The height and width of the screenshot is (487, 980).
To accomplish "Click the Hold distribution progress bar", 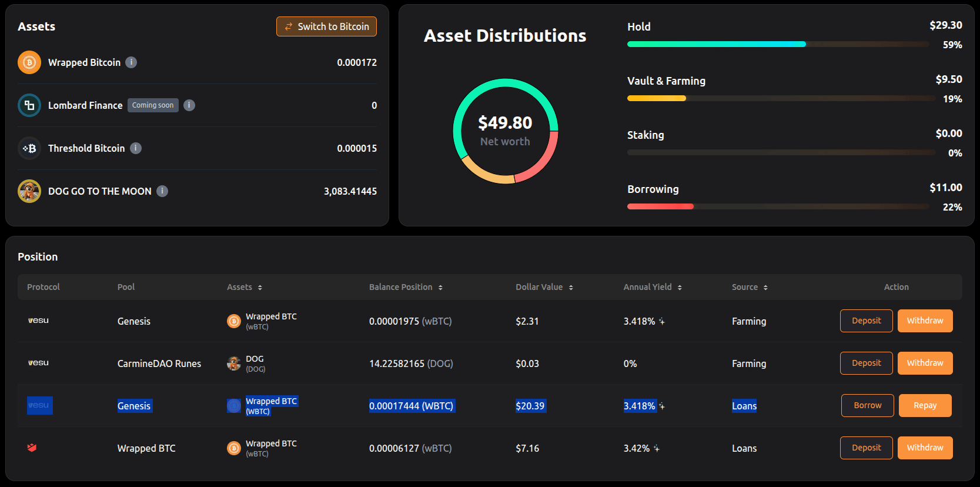I will coord(778,44).
